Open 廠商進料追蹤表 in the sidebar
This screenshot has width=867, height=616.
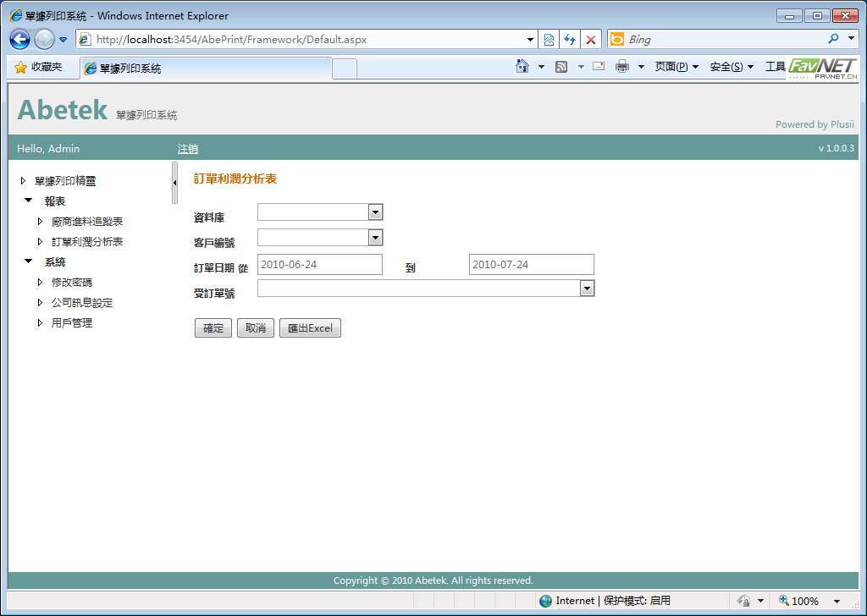click(87, 222)
